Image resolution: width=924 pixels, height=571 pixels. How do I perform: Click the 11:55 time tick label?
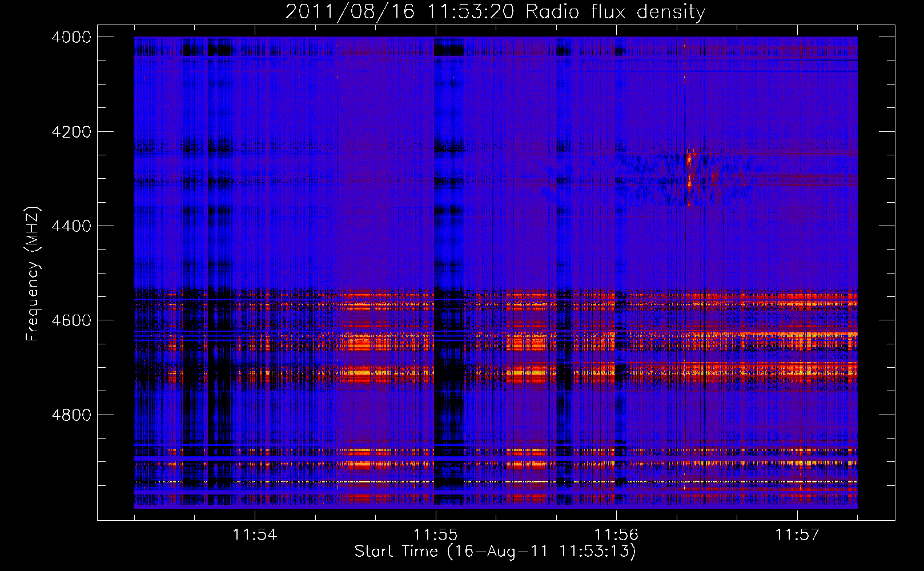436,535
